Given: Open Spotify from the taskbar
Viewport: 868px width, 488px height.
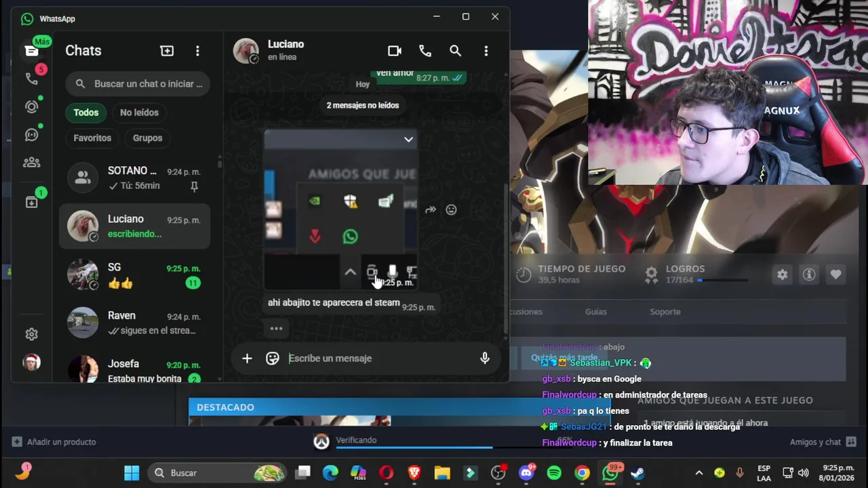Looking at the screenshot, I should [554, 473].
